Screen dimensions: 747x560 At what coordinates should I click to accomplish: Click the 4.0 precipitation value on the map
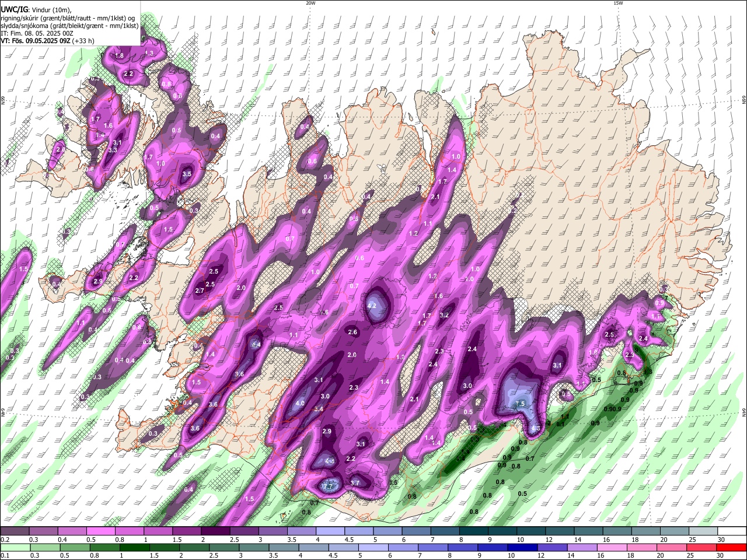[x=300, y=403]
